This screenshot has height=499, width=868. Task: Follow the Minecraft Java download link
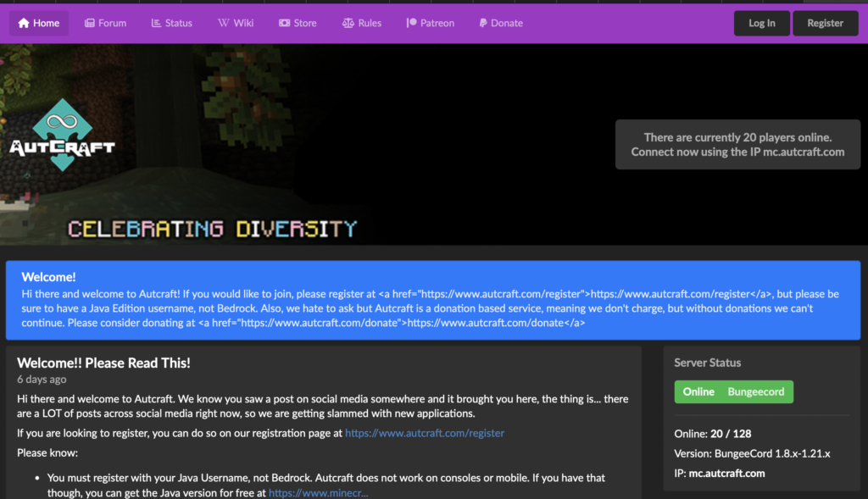pyautogui.click(x=318, y=492)
